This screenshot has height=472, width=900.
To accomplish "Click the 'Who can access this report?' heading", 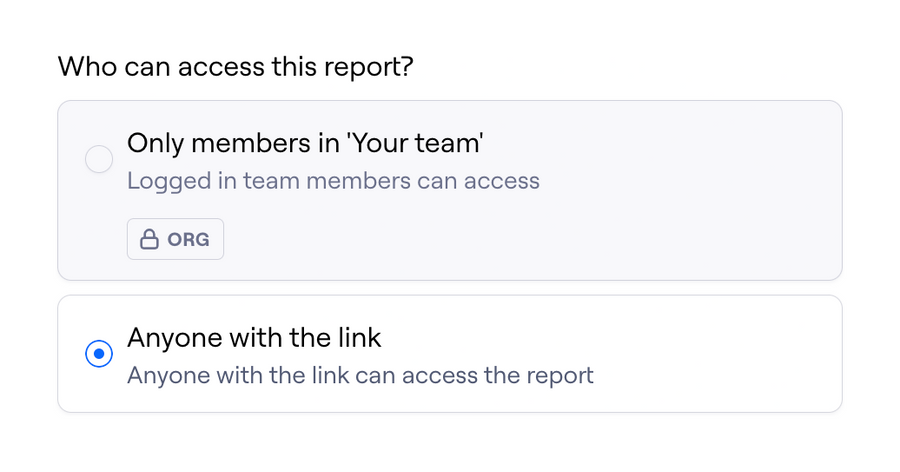I will [236, 67].
